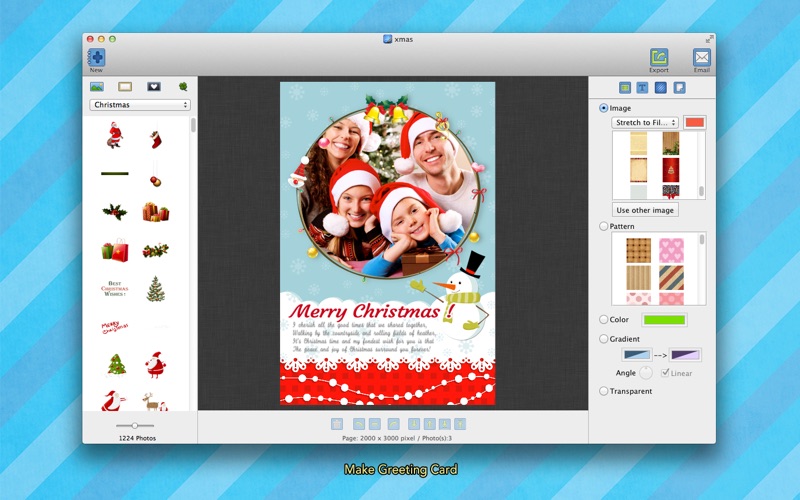The width and height of the screenshot is (800, 500).
Task: Choose the Transparent background option
Action: (x=604, y=391)
